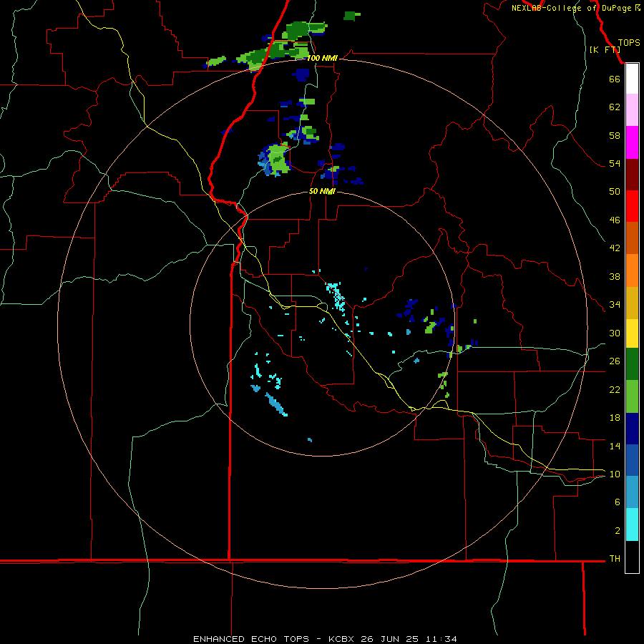Screen dimensions: 644x644
Task: Pick the light blue 6-10 kft legend swatch
Action: [632, 492]
